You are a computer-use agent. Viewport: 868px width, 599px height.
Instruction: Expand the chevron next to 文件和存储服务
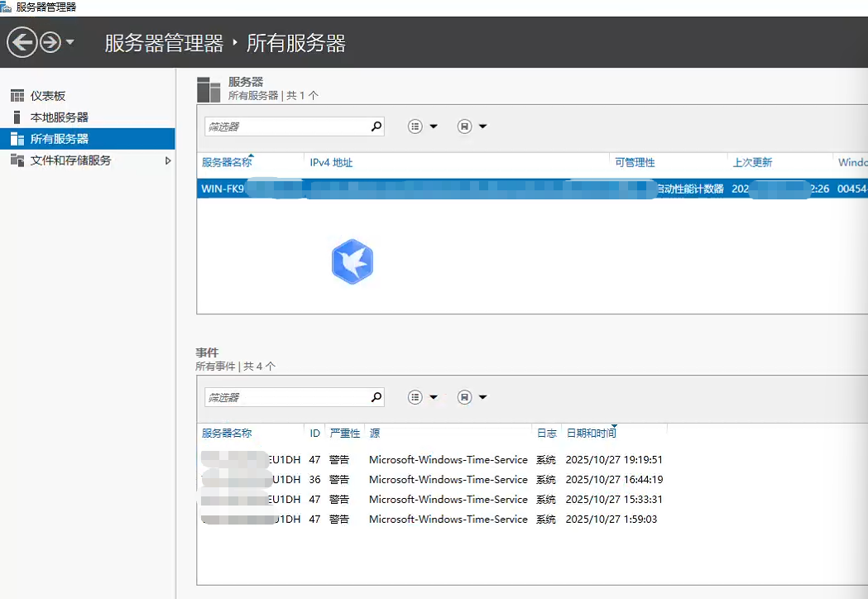[168, 160]
